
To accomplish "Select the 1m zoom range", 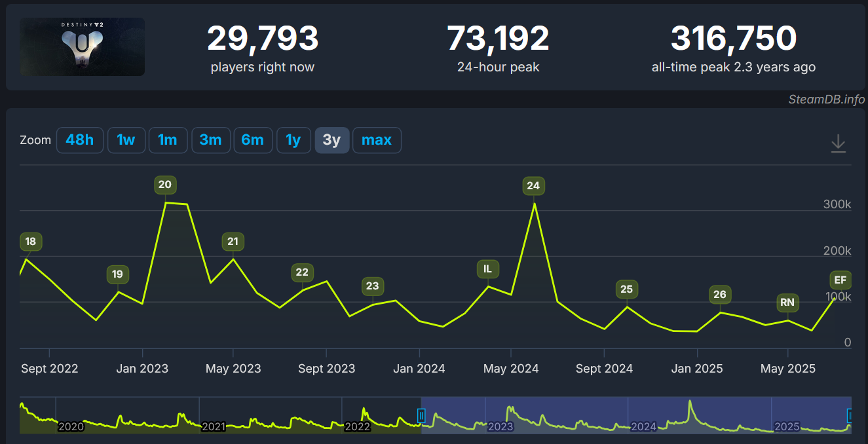I will pyautogui.click(x=168, y=140).
